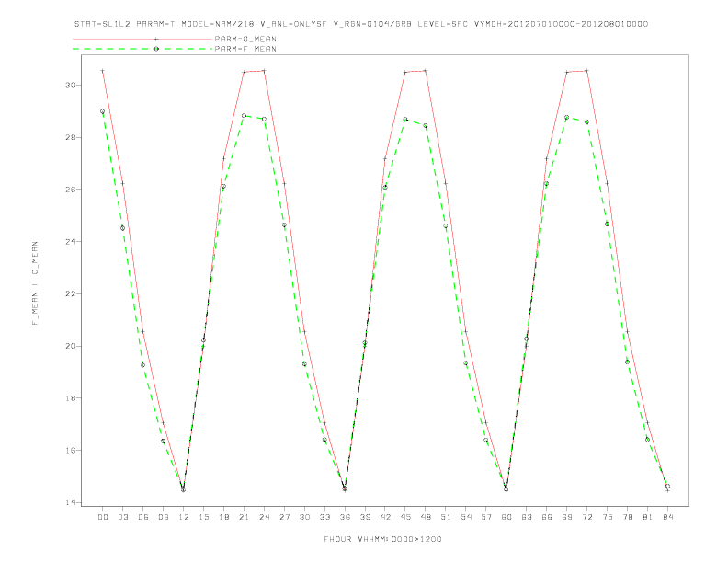This screenshot has height=563, width=728.
Task: Click x-axis forecast hour 75
Action: [608, 517]
